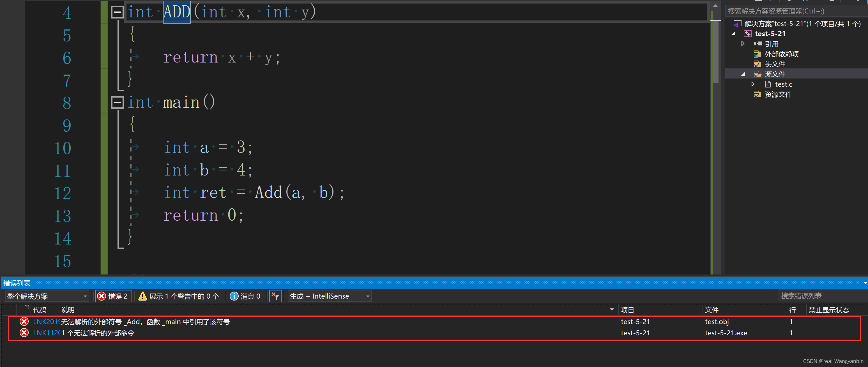
Task: Expand the test.c file node
Action: [x=753, y=84]
